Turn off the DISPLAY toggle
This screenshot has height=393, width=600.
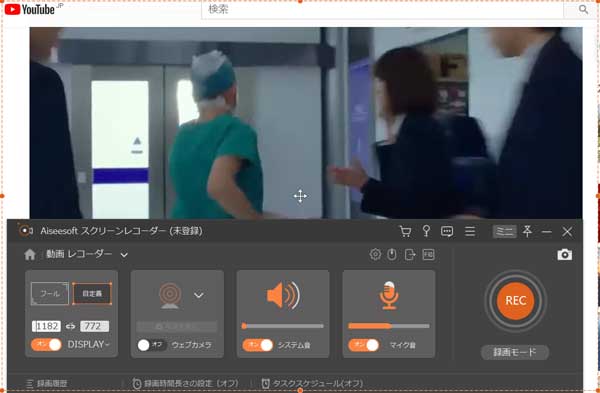point(46,344)
